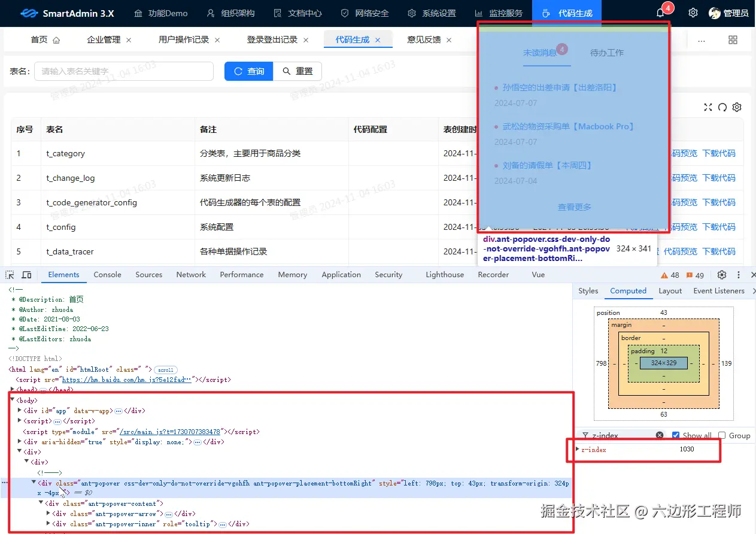
Task: Click the 首页 home tab
Action: pos(45,40)
